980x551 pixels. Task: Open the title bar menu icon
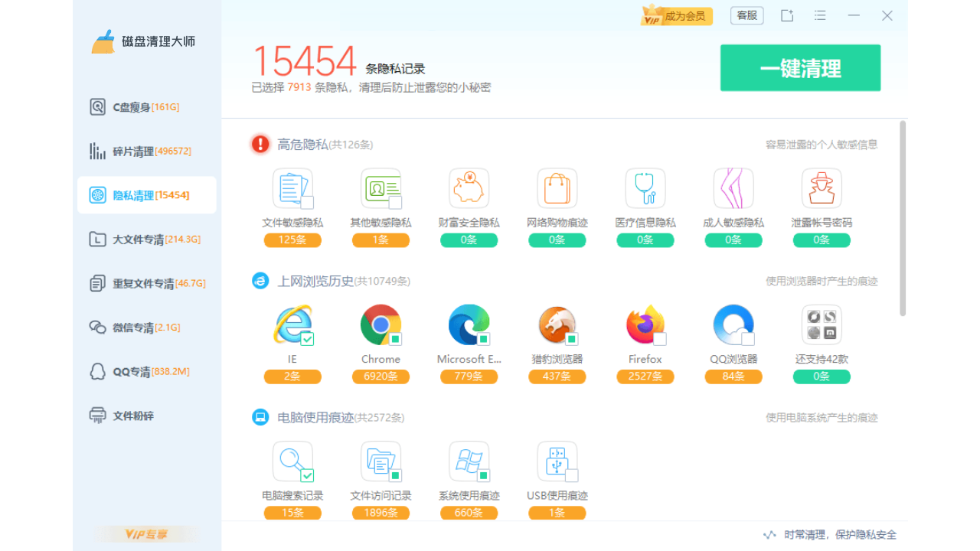(820, 15)
